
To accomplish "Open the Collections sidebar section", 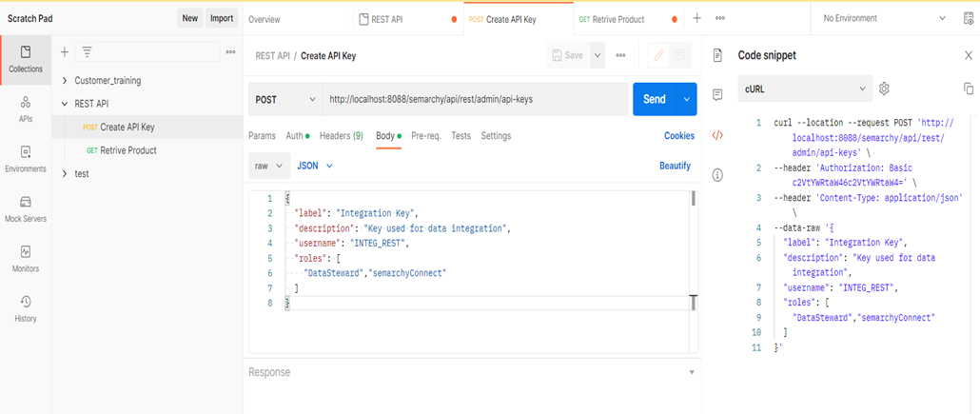I will click(x=26, y=59).
